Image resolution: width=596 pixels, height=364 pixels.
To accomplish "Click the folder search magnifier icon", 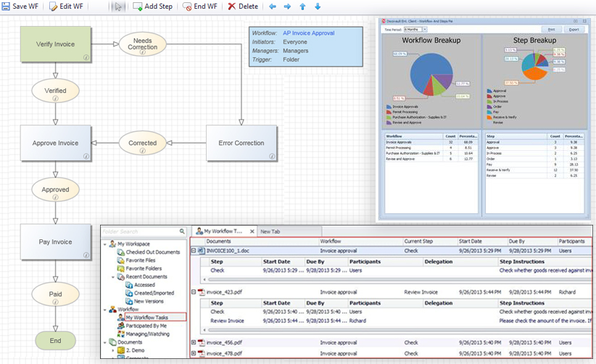I will click(183, 231).
